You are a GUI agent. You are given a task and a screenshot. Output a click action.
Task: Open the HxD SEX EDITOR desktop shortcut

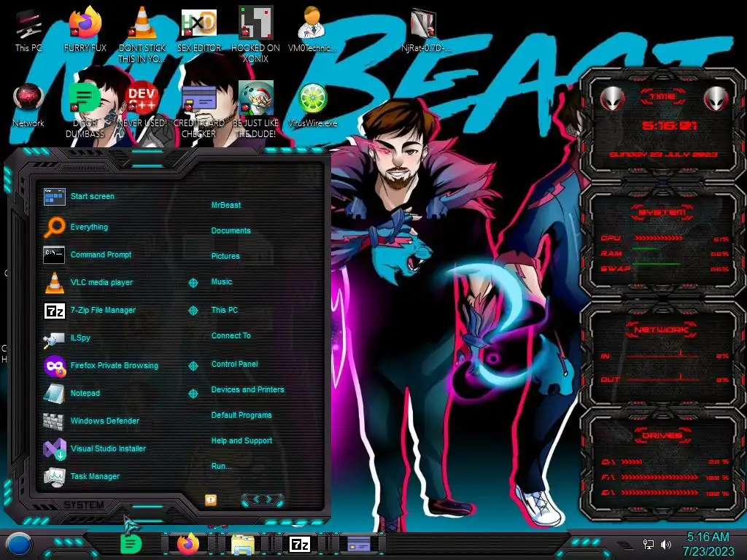pos(199,29)
